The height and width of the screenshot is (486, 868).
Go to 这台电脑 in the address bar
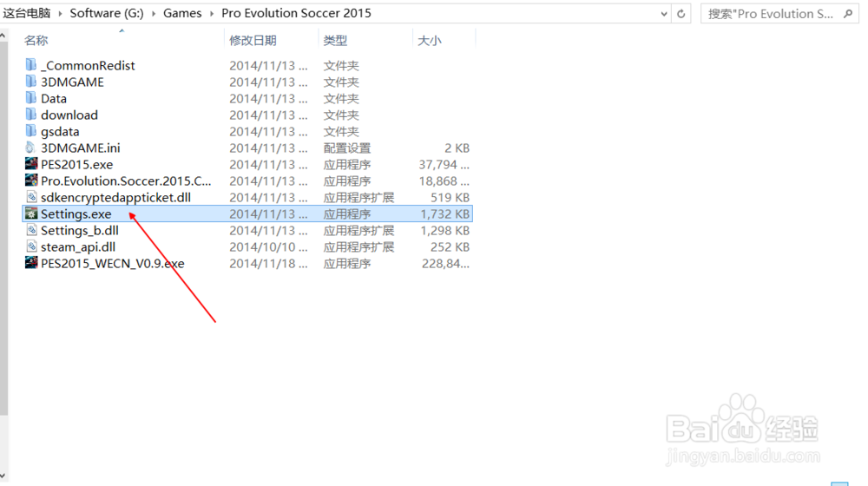coord(27,13)
